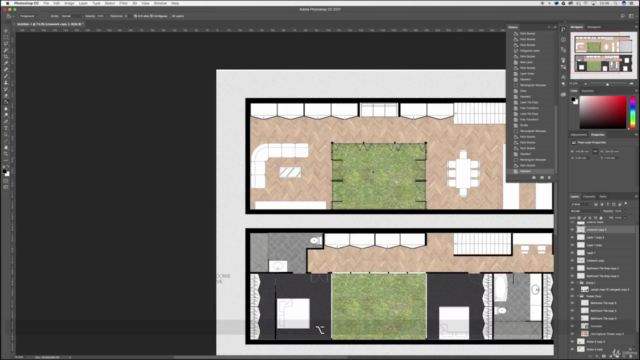
Task: Click the hue spectrum slider in Color panel
Action: tap(633, 113)
